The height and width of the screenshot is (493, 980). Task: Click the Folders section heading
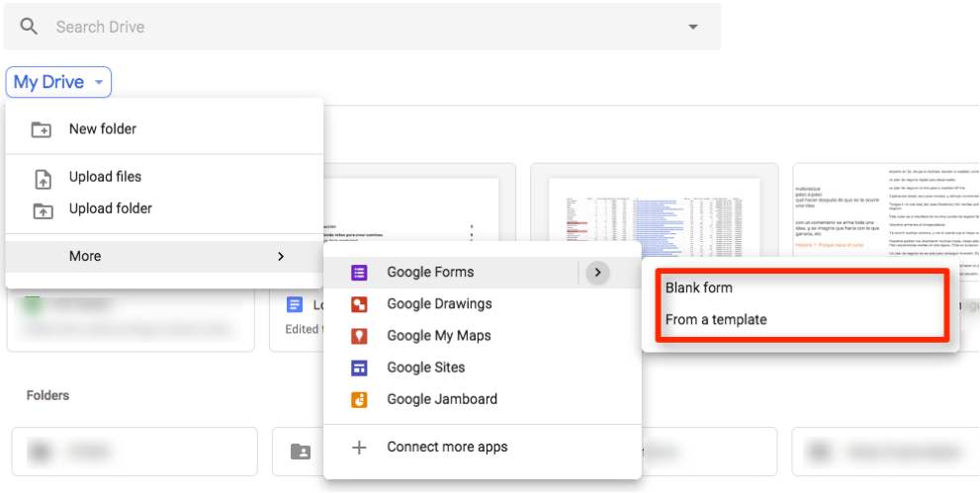47,395
